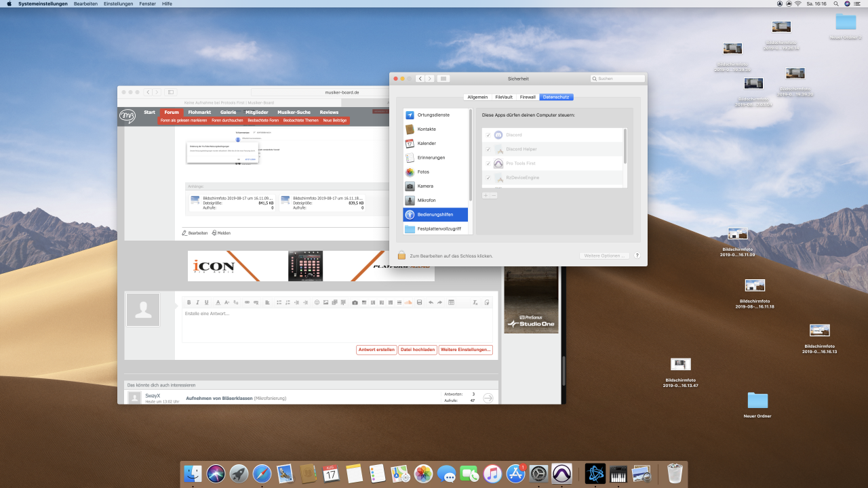Click the text color icon in editor
Screen dimensions: 868x488
pyautogui.click(x=218, y=302)
